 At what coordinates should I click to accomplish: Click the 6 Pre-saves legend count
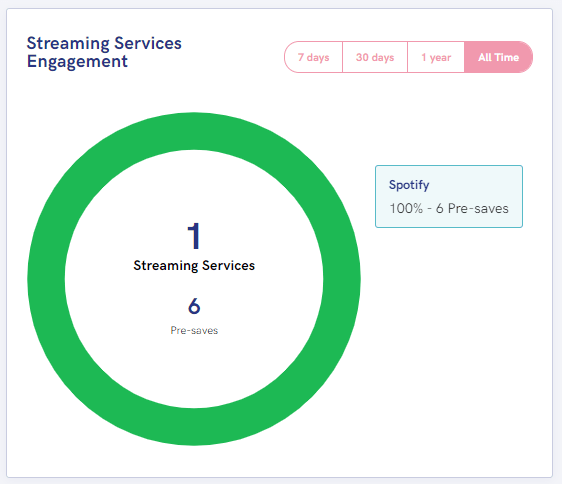472,209
